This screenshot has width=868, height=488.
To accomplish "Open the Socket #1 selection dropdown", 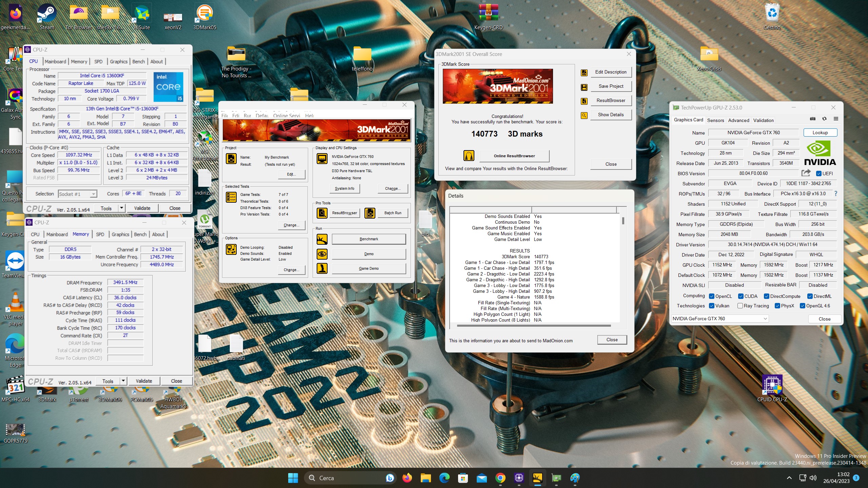I will [x=78, y=194].
